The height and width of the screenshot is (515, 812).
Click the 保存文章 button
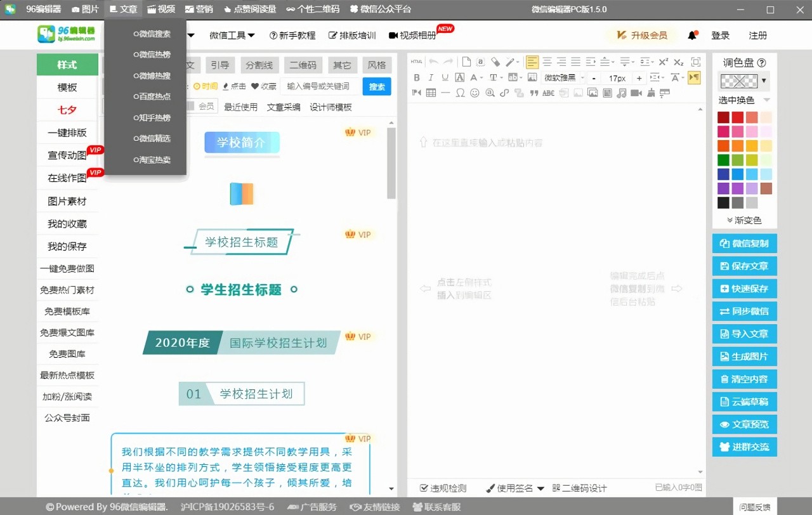pyautogui.click(x=744, y=266)
